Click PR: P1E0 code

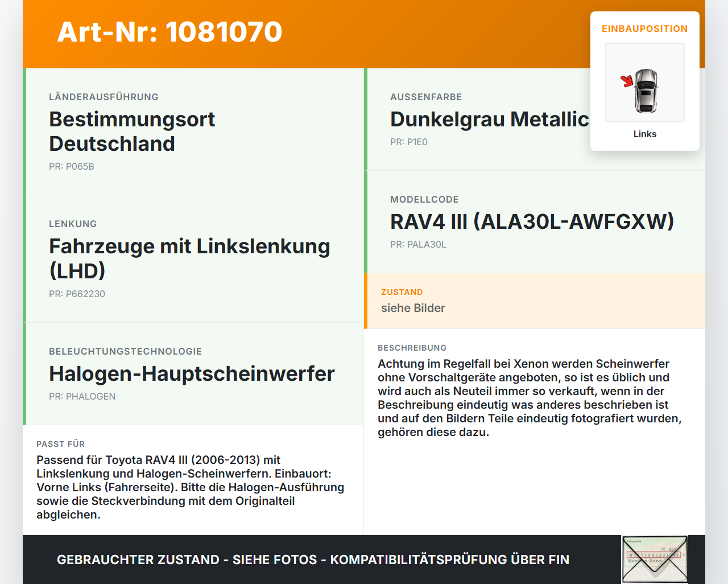[x=409, y=142]
